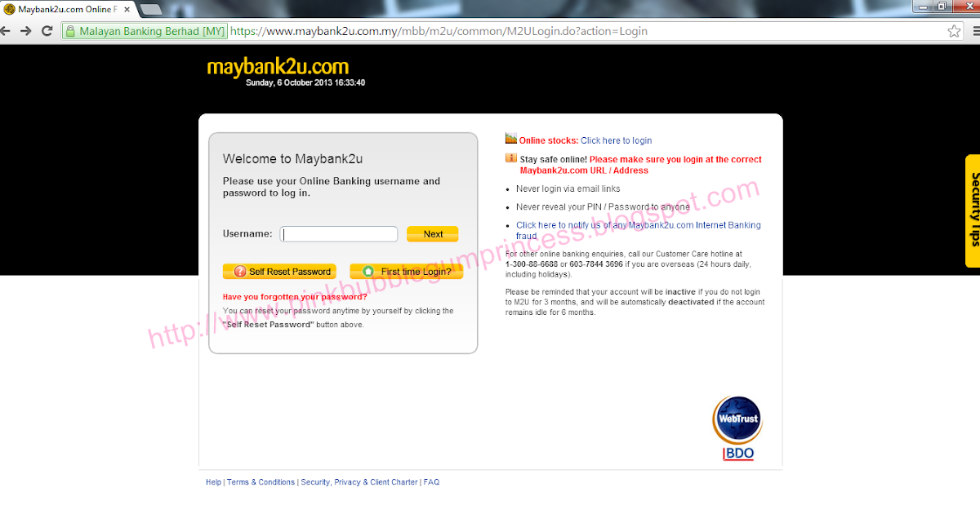Click the WebTrust seal icon
Image resolution: width=980 pixels, height=514 pixels.
[737, 419]
